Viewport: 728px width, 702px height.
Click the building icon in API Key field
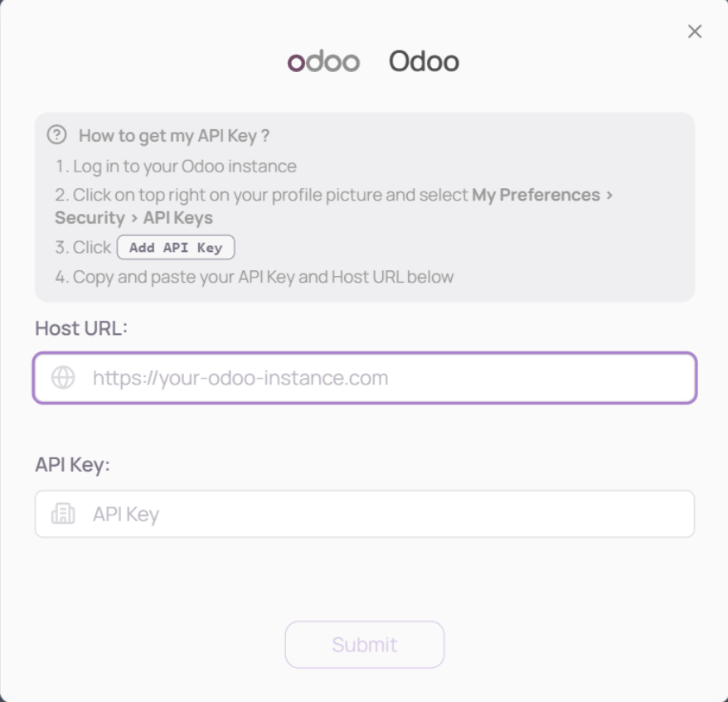[63, 514]
